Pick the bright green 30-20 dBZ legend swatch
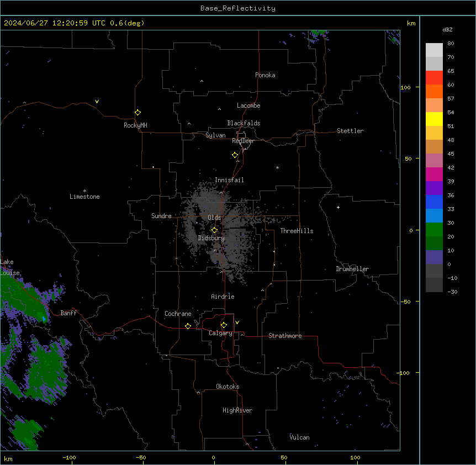Viewport: 476px width, 465px height. (434, 230)
